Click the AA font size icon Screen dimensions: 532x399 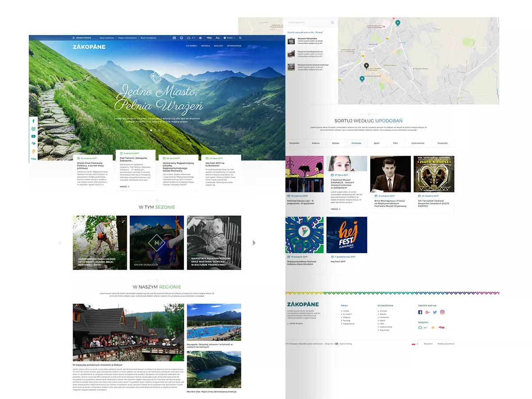click(217, 38)
